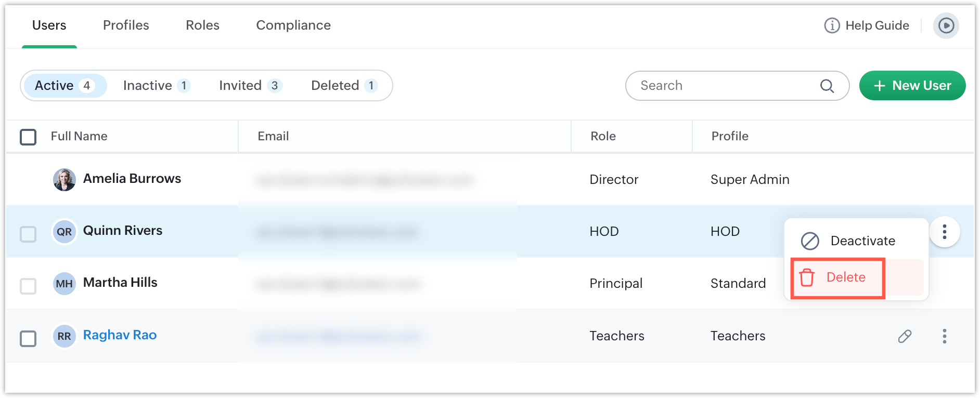Viewport: 980px width, 398px height.
Task: Click the play video icon
Action: [x=946, y=25]
